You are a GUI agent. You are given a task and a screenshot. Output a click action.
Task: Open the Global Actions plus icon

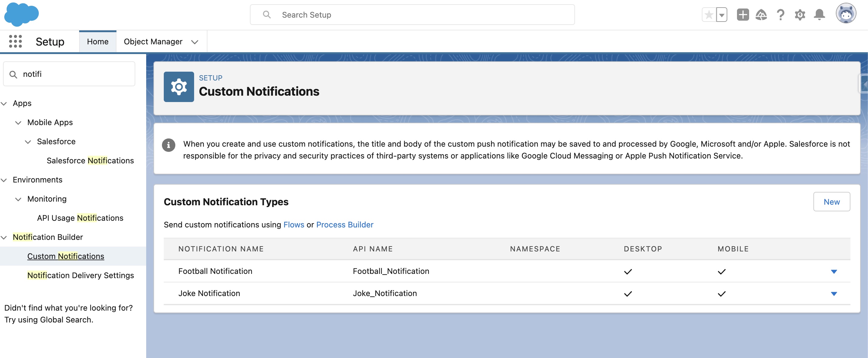point(743,15)
